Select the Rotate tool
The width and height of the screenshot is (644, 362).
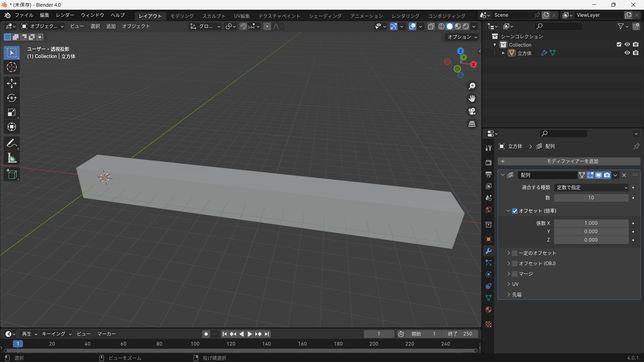(x=12, y=98)
